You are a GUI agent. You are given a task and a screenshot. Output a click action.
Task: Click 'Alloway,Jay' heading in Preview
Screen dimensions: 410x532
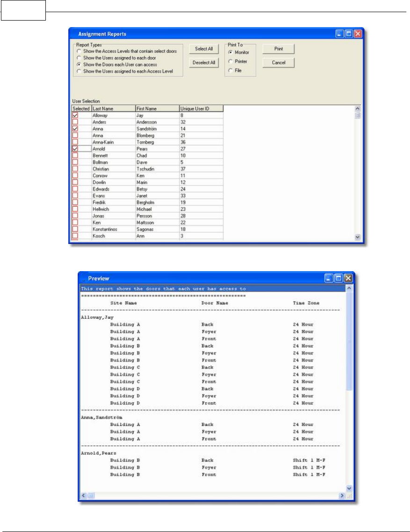pyautogui.click(x=97, y=317)
